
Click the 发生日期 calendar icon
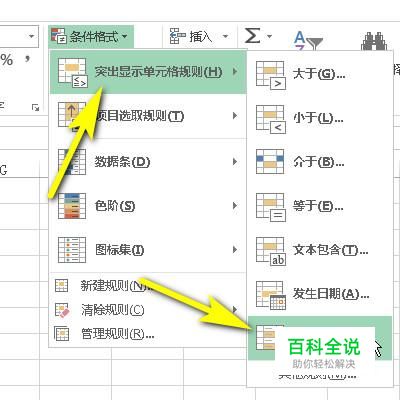click(x=270, y=295)
